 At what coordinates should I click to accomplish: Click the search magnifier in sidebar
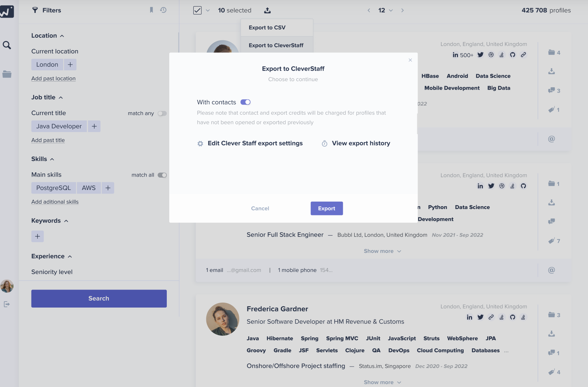[x=7, y=45]
